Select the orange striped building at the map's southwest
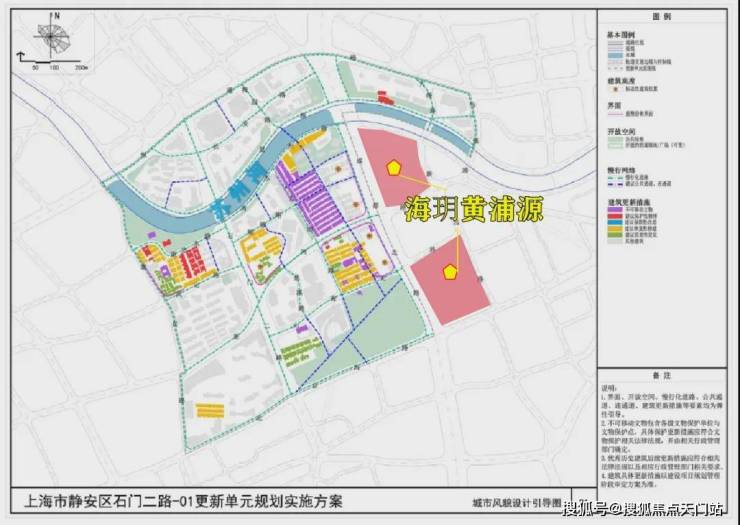 point(210,410)
